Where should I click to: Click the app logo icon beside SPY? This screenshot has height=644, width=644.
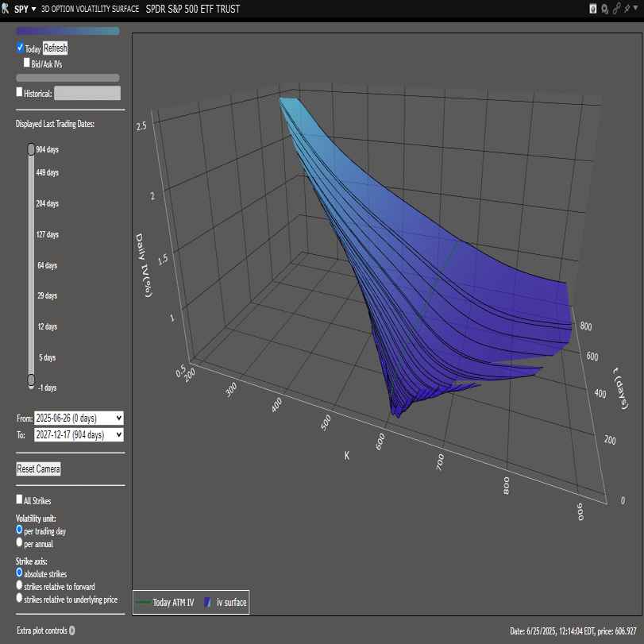pyautogui.click(x=5, y=8)
